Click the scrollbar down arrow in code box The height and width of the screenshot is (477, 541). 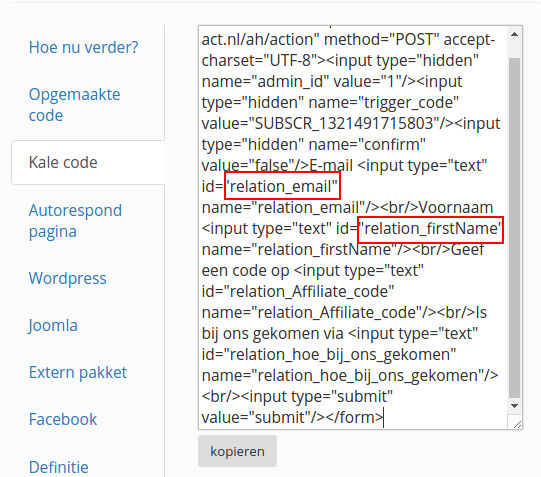point(514,406)
